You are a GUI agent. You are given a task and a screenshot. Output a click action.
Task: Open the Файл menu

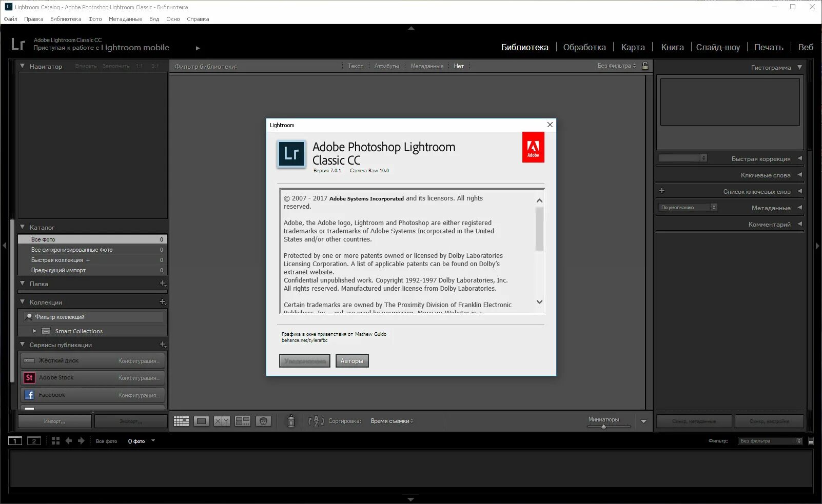coord(10,19)
